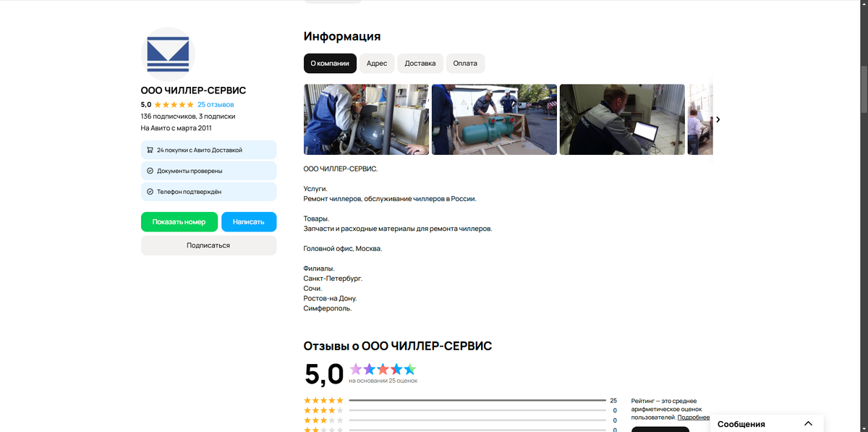This screenshot has width=868, height=432.
Task: Open the Доставка tab
Action: coord(420,63)
